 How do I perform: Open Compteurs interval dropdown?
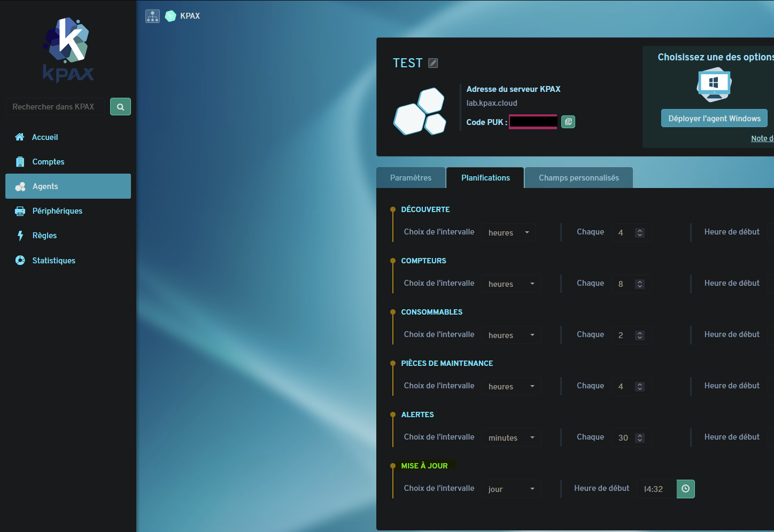coord(511,284)
